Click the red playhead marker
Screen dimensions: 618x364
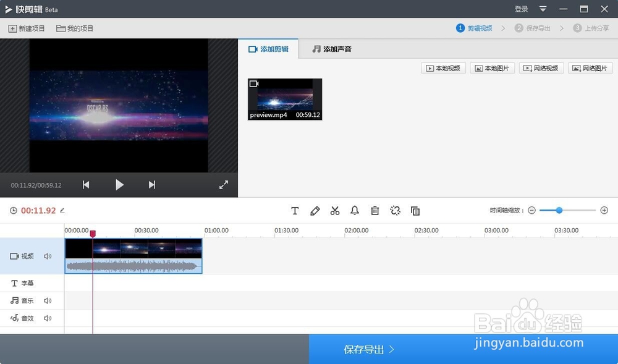click(x=93, y=234)
